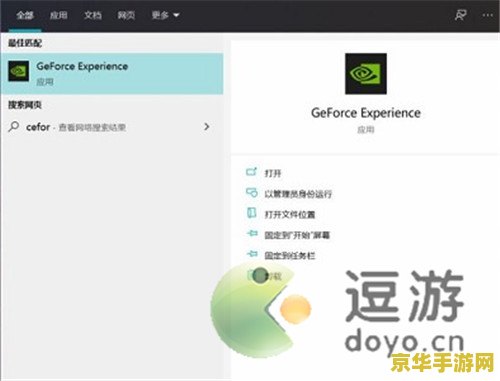Switch to the 网页 tab
The width and height of the screenshot is (500, 381).
click(x=126, y=15)
